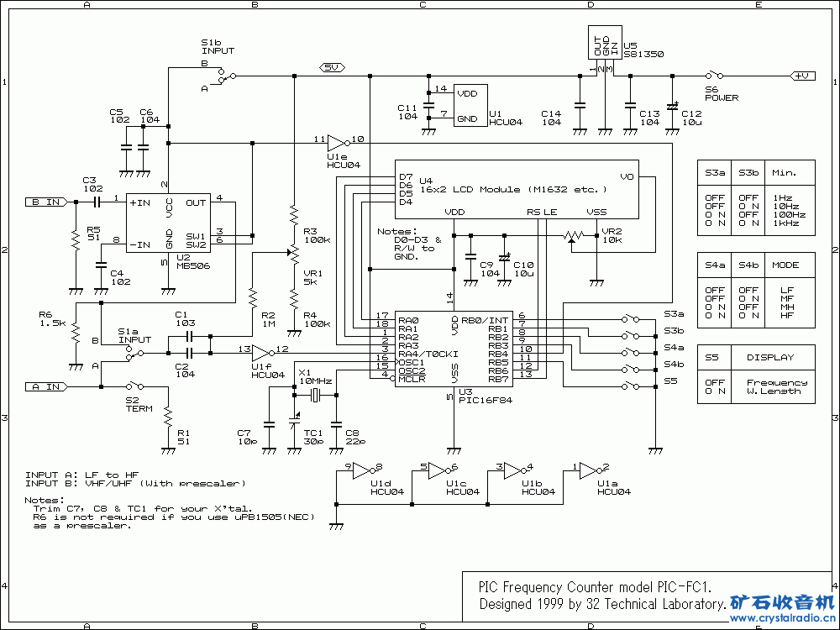Click the S4b switch symbol
The image size is (840, 630).
630,369
